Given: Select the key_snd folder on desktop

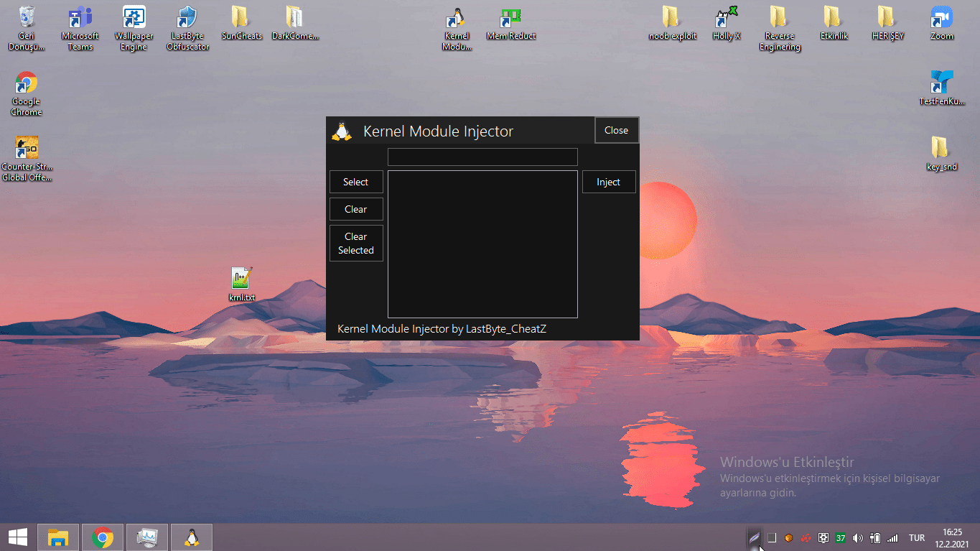Looking at the screenshot, I should (941, 153).
